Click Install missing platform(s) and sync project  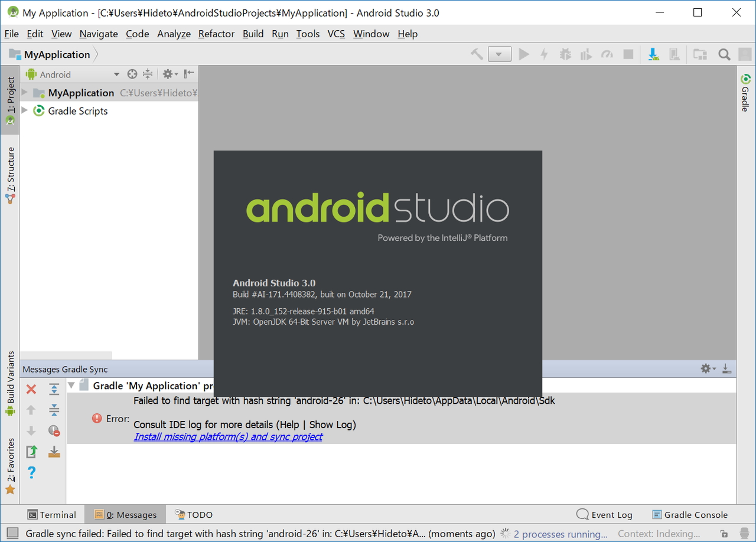(x=228, y=436)
